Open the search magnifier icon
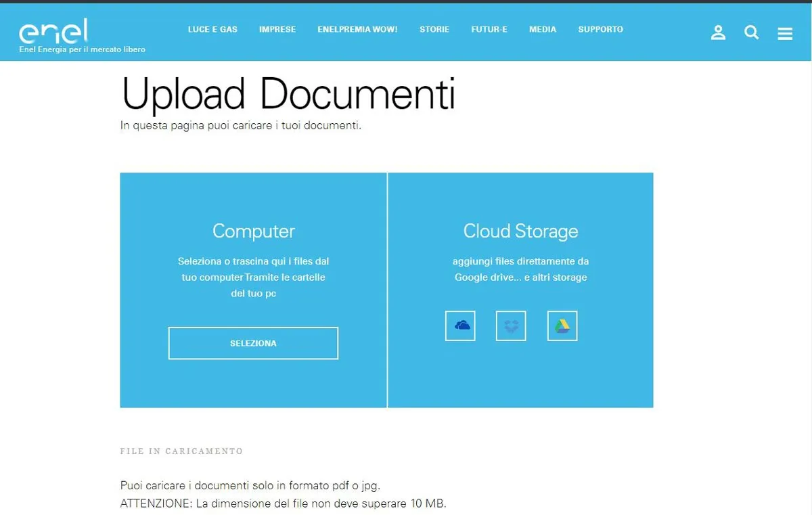812x515 pixels. click(752, 32)
